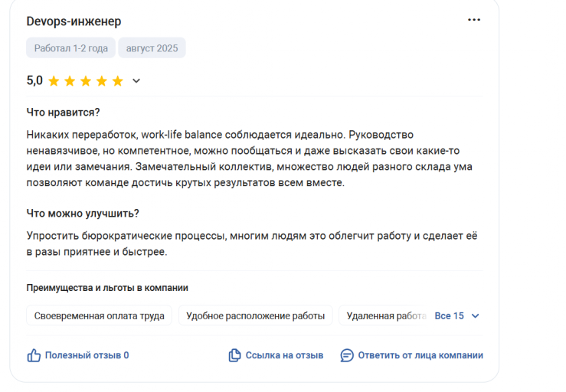Click "Удаленная работа" benefit chip
Screen dimensions: 566x392
[385, 315]
